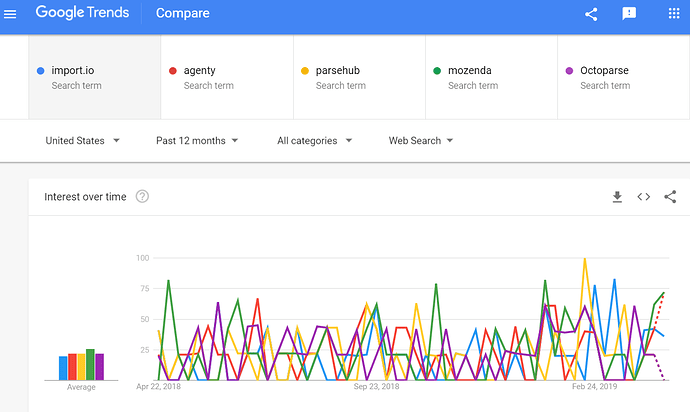690x412 pixels.
Task: Expand the United States region dropdown
Action: pyautogui.click(x=82, y=140)
